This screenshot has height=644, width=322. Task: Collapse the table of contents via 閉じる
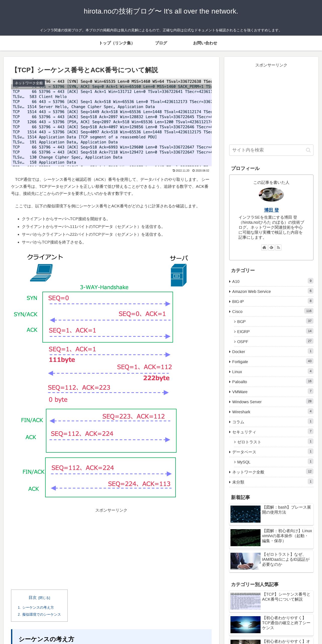pos(44,598)
